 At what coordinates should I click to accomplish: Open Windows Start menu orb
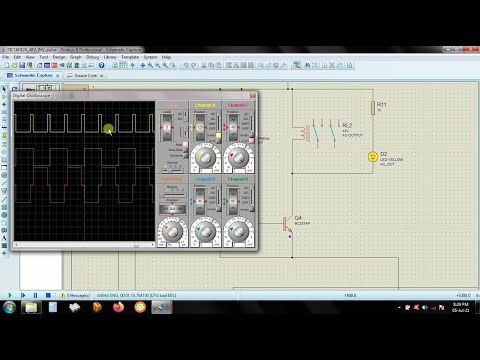pyautogui.click(x=9, y=307)
